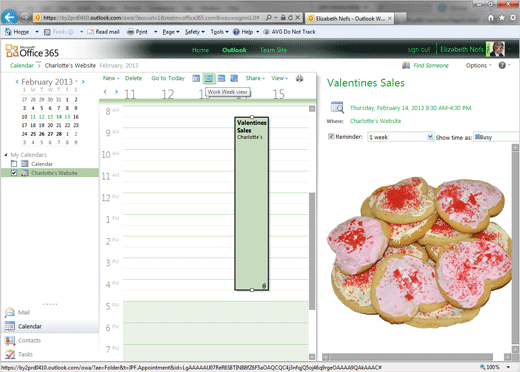520x372 pixels.
Task: Uncheck the Charlotte's Website calendar checkbox
Action: coord(14,173)
